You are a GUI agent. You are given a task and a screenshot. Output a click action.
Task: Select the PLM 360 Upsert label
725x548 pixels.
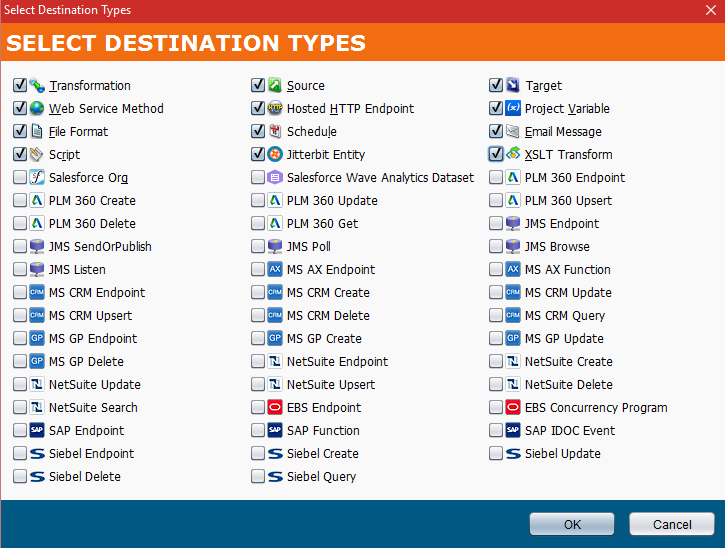[568, 201]
